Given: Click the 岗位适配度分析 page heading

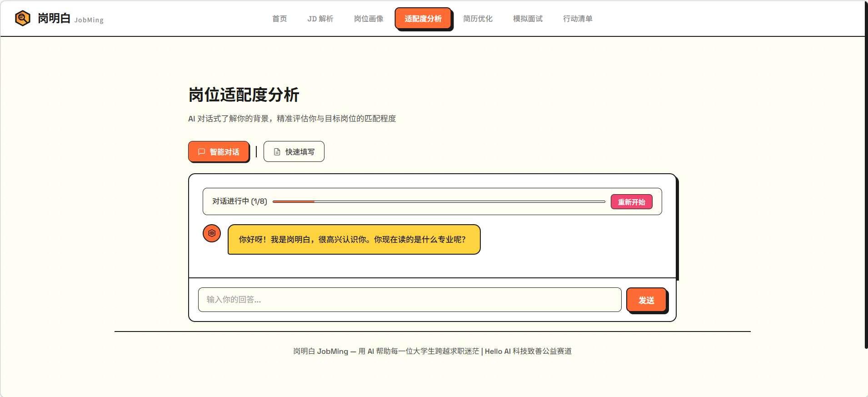Looking at the screenshot, I should (x=244, y=95).
